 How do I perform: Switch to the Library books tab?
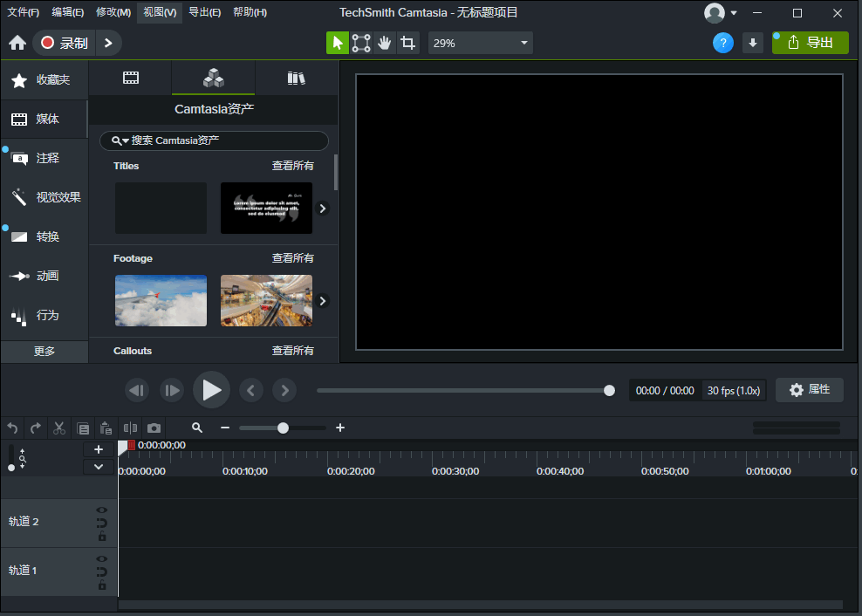pyautogui.click(x=297, y=79)
